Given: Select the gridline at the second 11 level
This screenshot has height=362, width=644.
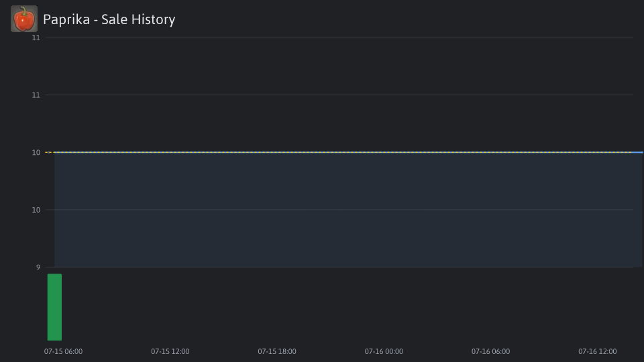Looking at the screenshot, I should tap(339, 95).
